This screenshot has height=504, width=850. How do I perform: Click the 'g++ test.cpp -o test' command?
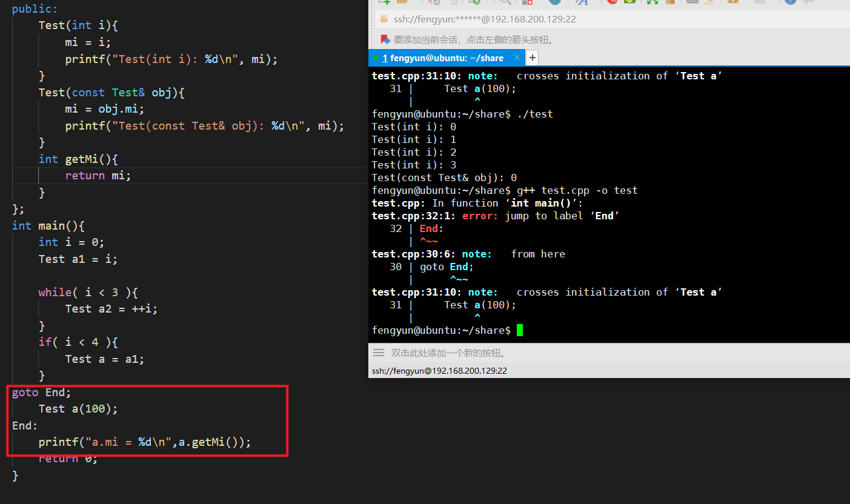[577, 190]
